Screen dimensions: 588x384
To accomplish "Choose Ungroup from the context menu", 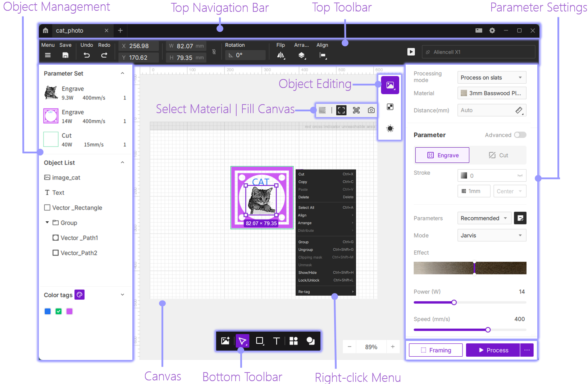I will pyautogui.click(x=306, y=250).
